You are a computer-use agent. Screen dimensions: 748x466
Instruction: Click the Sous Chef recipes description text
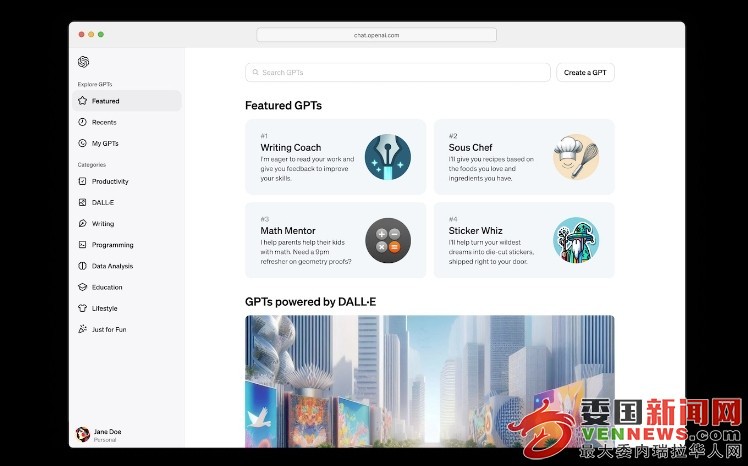pos(491,169)
